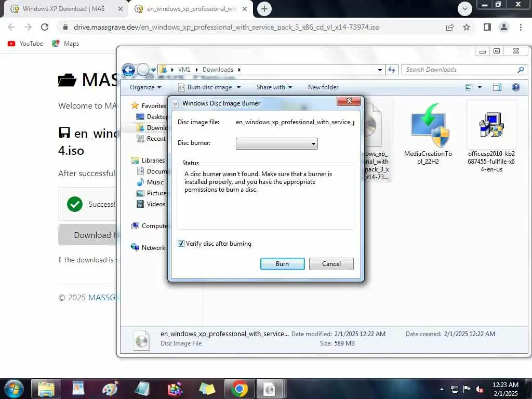Show hidden tray icons arrow

442,389
